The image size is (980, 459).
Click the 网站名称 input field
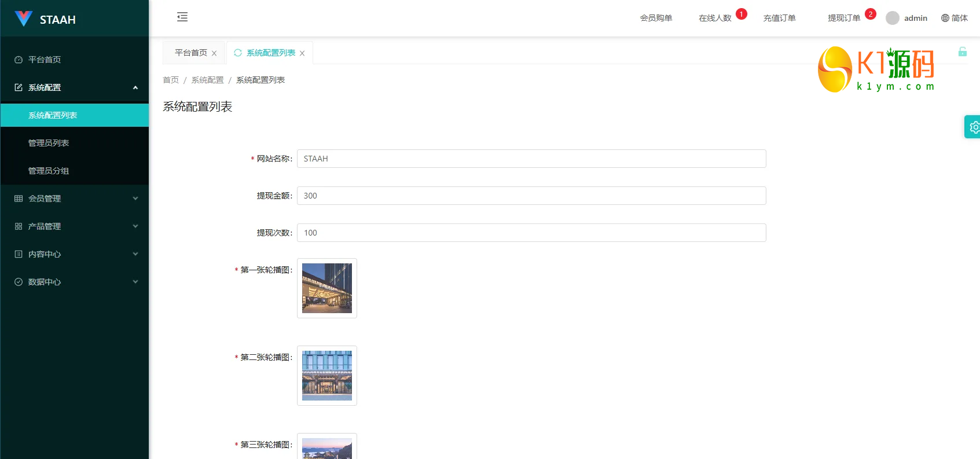(531, 159)
